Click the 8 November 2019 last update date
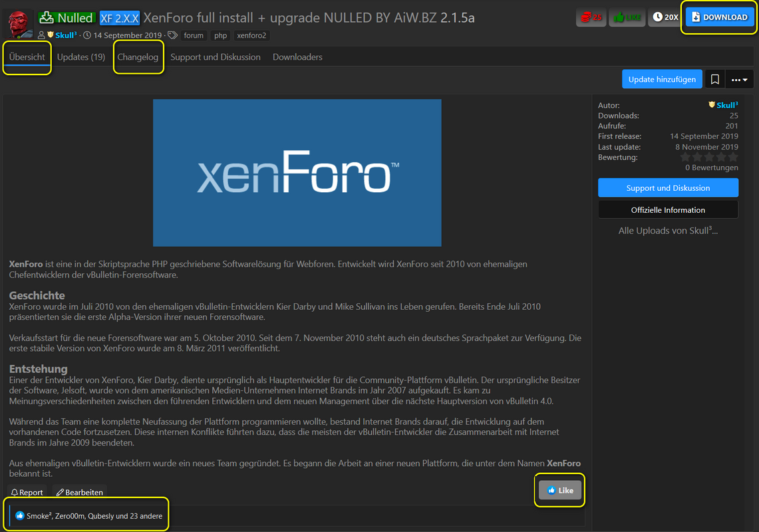 706,147
